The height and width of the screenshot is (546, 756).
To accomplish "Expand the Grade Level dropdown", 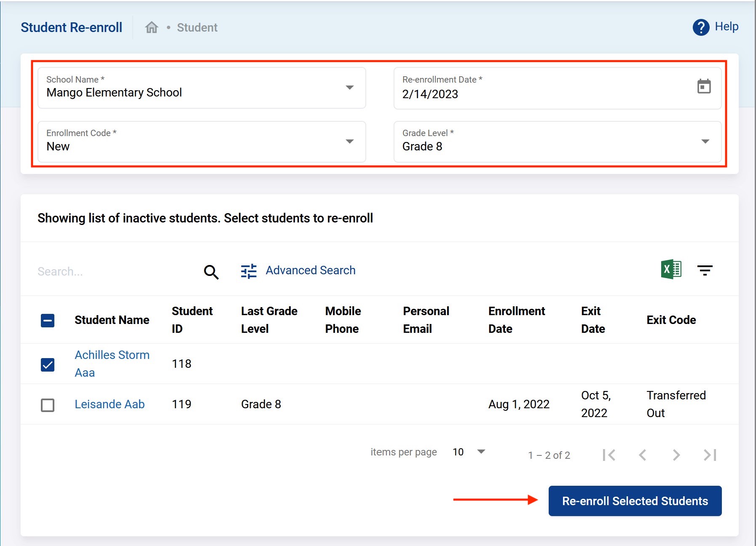I will (705, 142).
